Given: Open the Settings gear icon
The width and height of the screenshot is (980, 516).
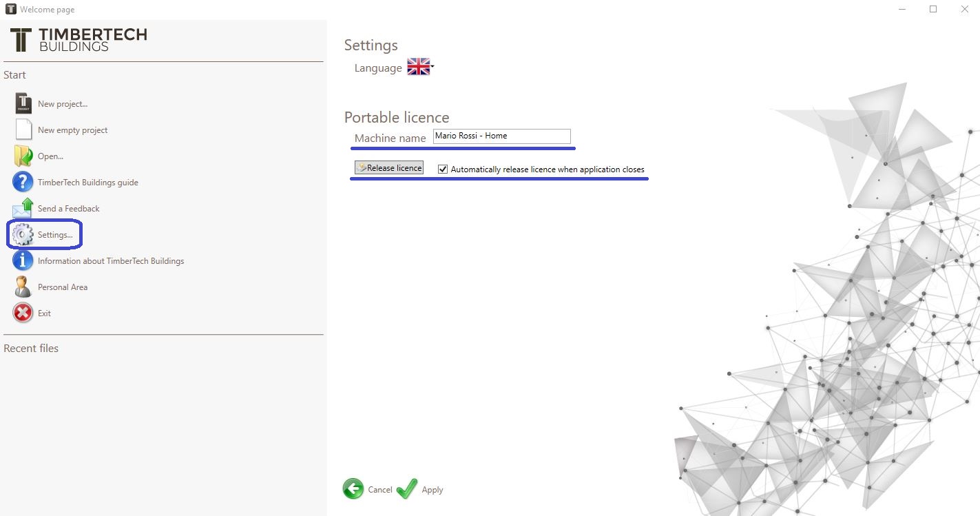Looking at the screenshot, I should 23,234.
